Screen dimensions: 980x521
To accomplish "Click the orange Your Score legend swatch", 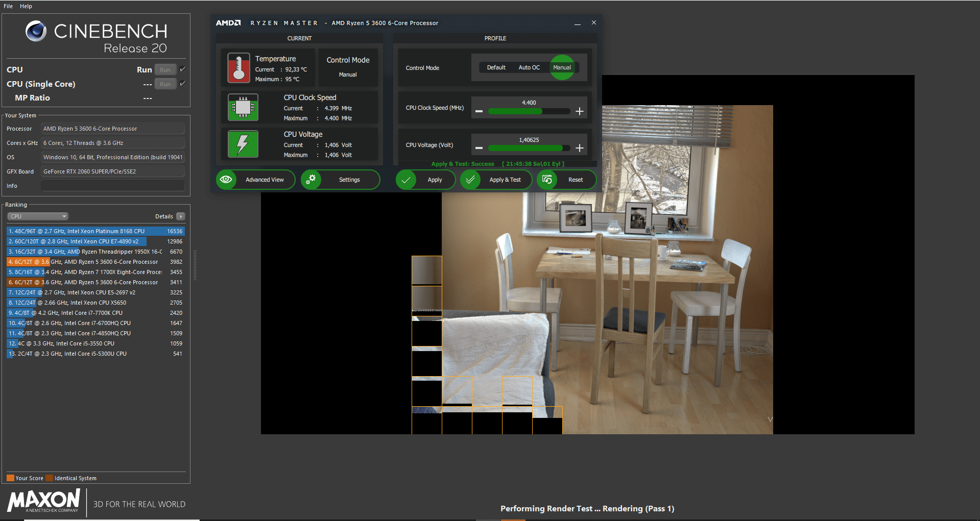I will click(x=10, y=478).
